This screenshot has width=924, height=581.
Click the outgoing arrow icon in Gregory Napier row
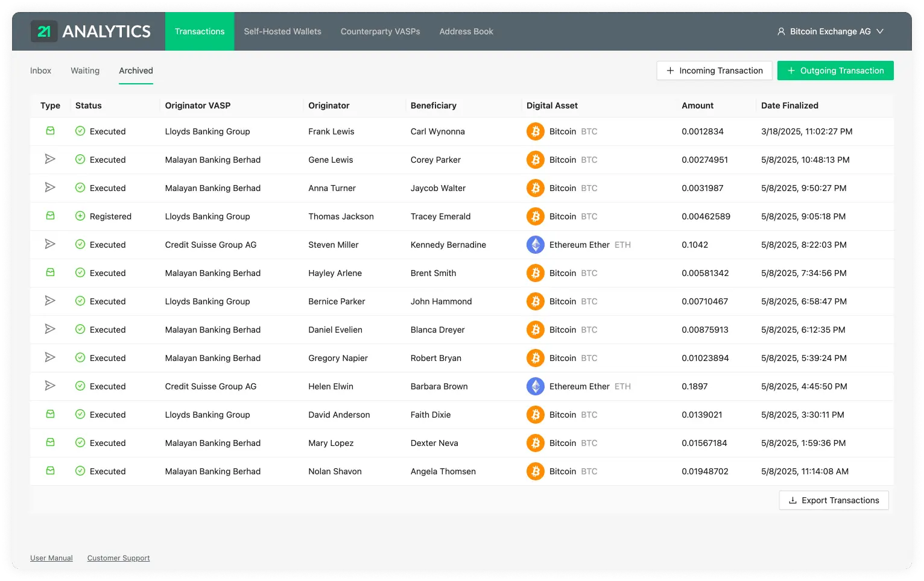(50, 357)
